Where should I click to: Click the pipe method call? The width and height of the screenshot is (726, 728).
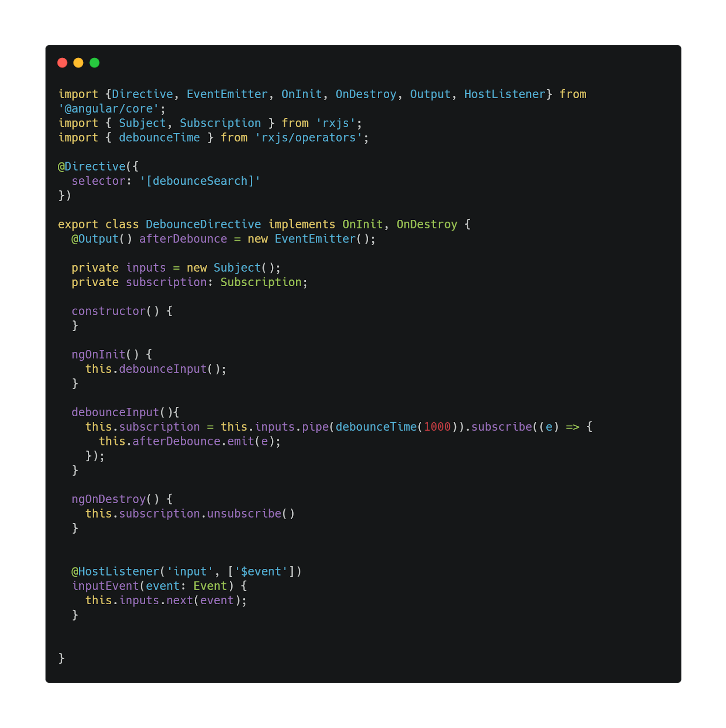pyautogui.click(x=315, y=427)
